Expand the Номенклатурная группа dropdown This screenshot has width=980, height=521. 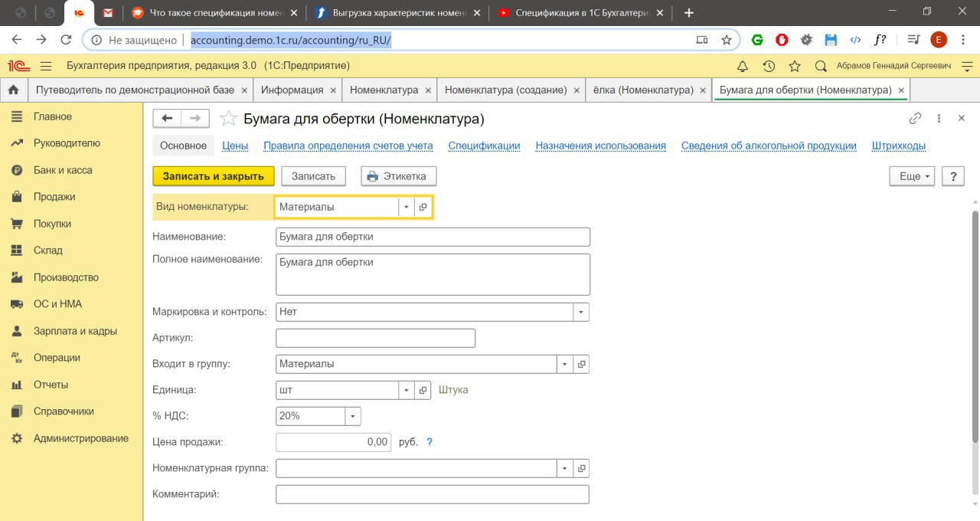click(565, 468)
